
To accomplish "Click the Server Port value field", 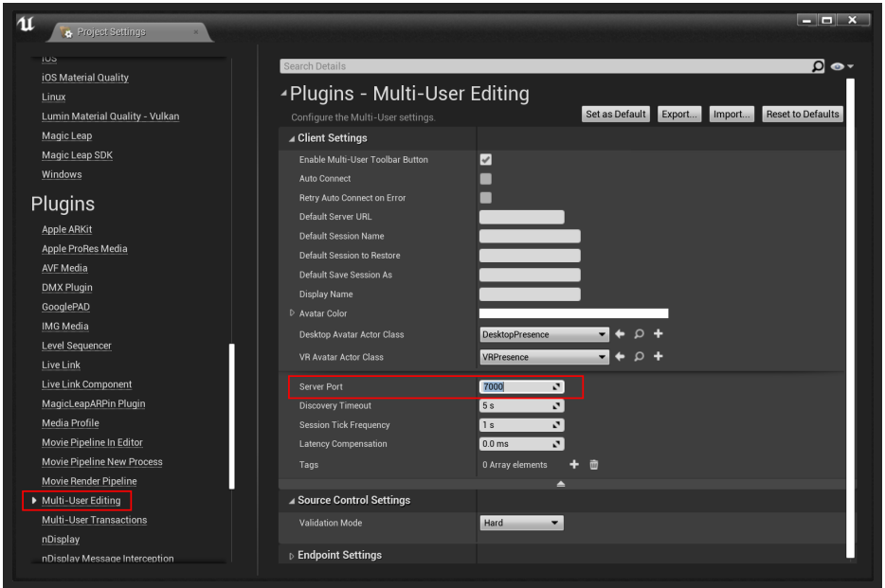I will 521,386.
